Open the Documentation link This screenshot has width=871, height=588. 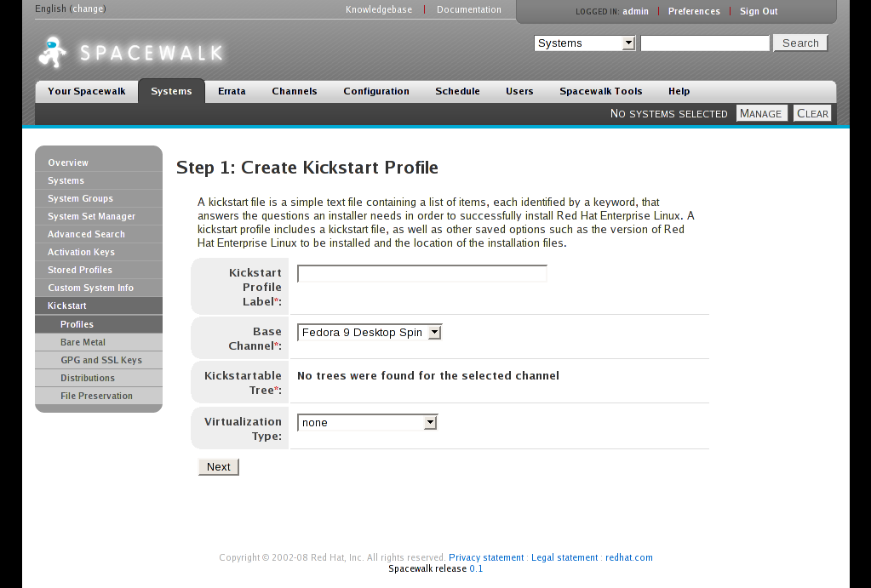coord(469,9)
